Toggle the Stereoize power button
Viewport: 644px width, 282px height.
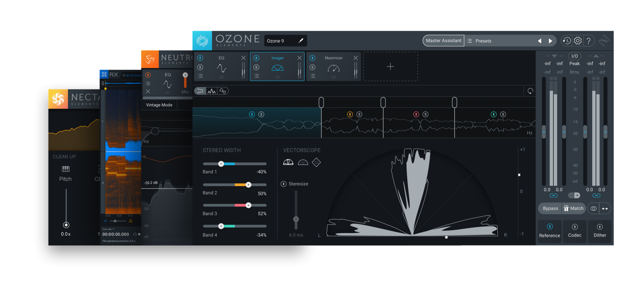pos(283,184)
